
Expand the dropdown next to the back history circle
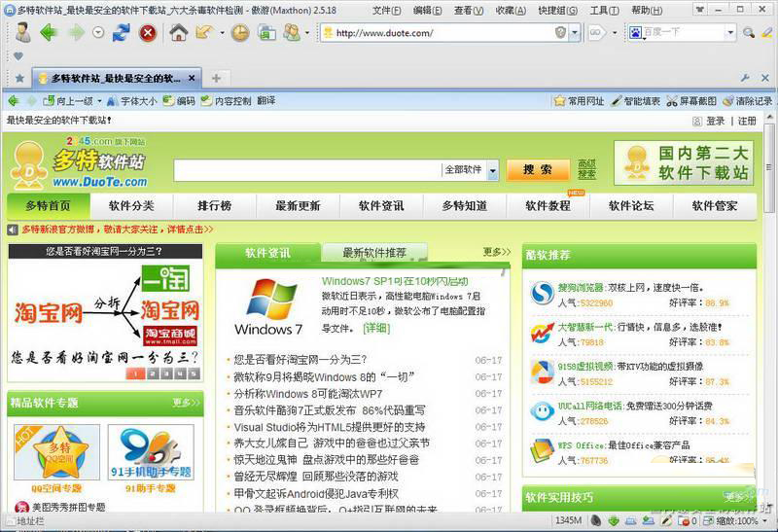[x=98, y=33]
